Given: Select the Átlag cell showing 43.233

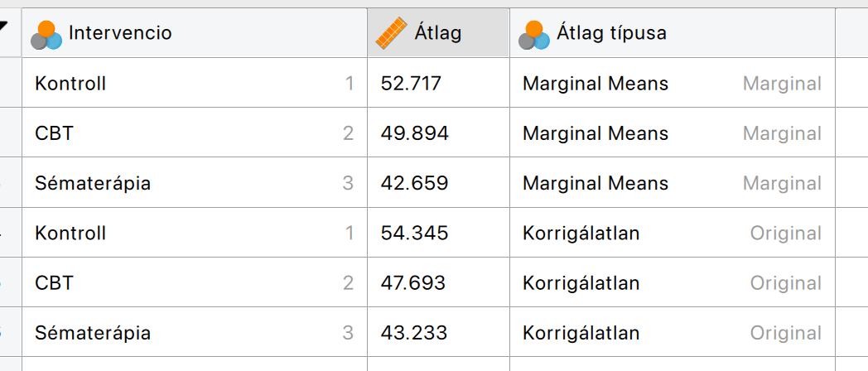Looking at the screenshot, I should tap(411, 333).
